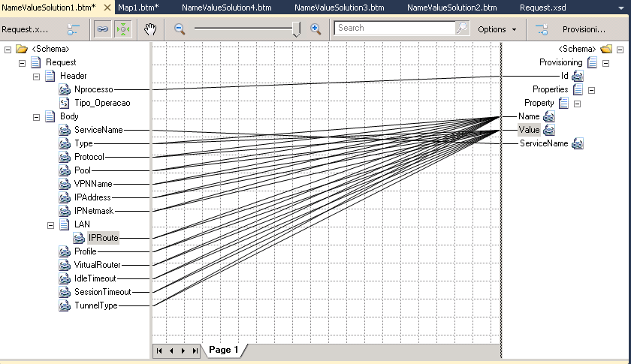Click the zoom out magnifier icon
Image resolution: width=631 pixels, height=364 pixels.
(180, 29)
